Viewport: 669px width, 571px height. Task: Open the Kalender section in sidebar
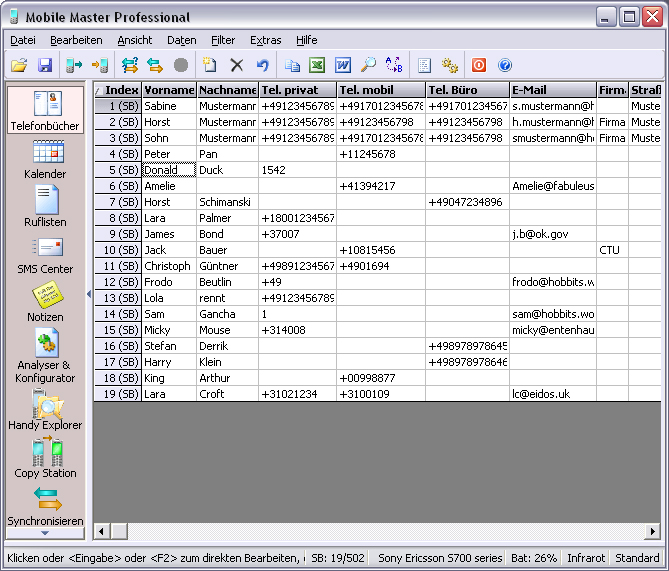coord(45,159)
